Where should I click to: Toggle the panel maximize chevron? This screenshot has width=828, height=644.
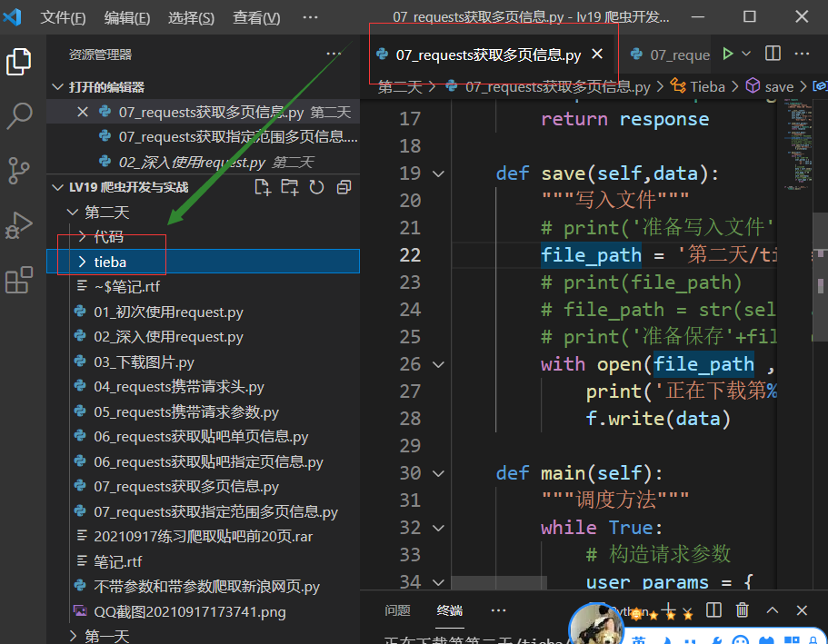pyautogui.click(x=772, y=609)
